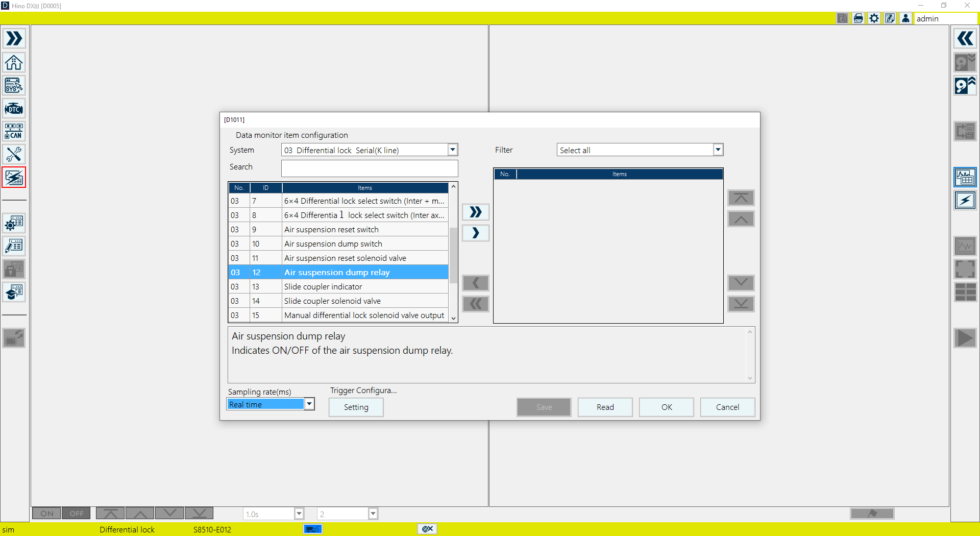This screenshot has width=980, height=536.
Task: Click the Read button
Action: [x=605, y=407]
